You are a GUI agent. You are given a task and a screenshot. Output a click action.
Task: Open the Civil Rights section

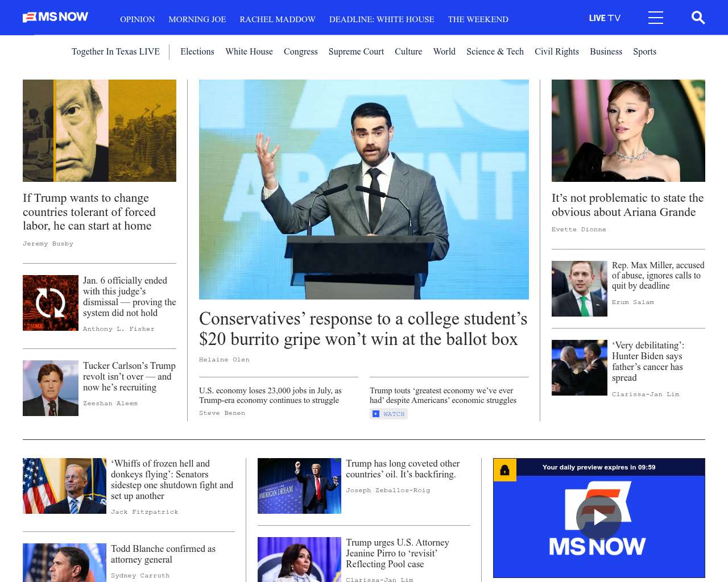(x=557, y=52)
